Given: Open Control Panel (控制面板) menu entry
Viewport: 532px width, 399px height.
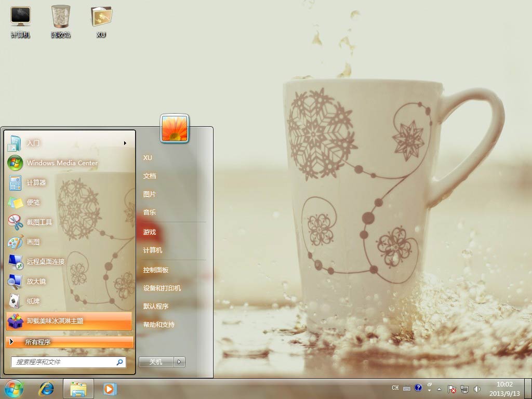Looking at the screenshot, I should pyautogui.click(x=156, y=270).
